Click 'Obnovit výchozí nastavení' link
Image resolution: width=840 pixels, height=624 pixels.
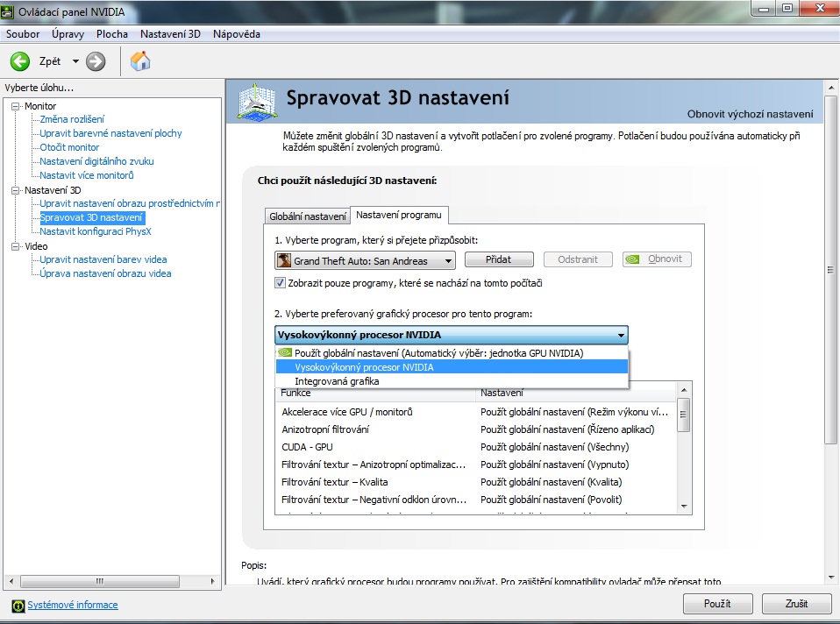[x=750, y=114]
